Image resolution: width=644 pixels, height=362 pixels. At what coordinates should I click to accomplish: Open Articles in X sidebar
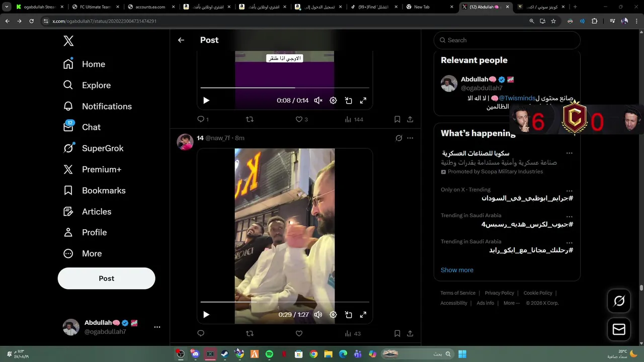(x=88, y=212)
